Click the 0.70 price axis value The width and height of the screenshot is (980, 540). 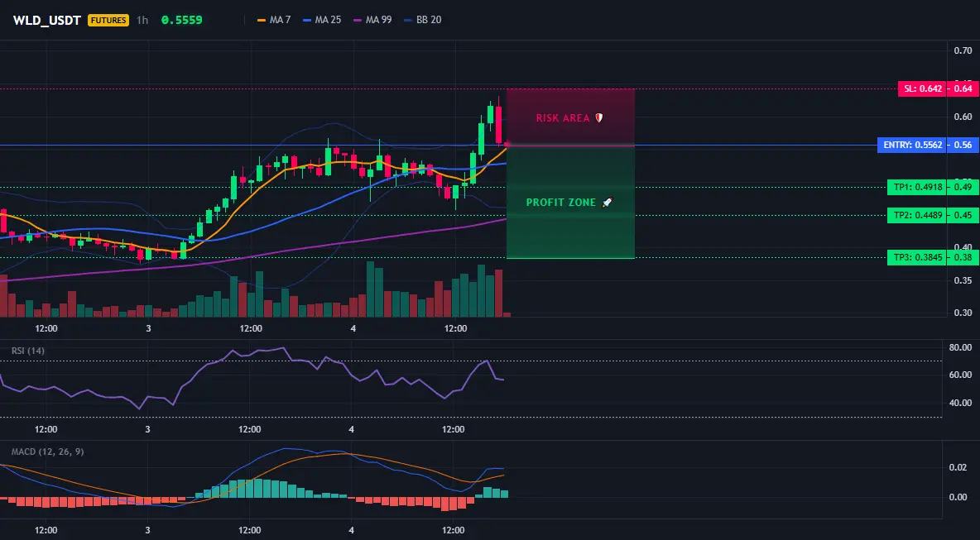963,50
